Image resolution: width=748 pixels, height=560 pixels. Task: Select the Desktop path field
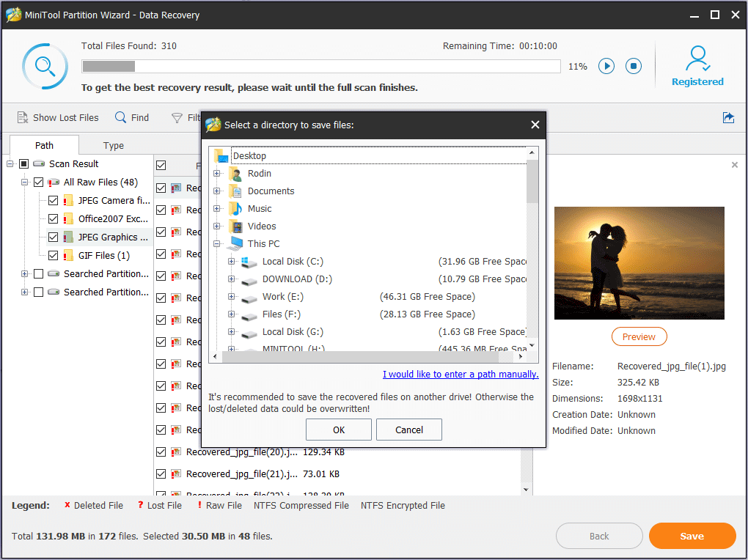pos(379,155)
